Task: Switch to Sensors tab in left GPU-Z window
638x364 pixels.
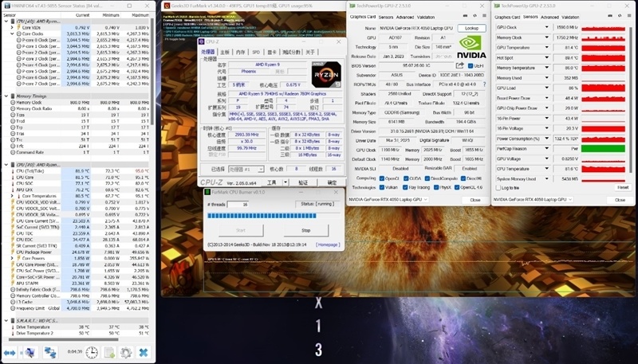Action: coord(386,17)
